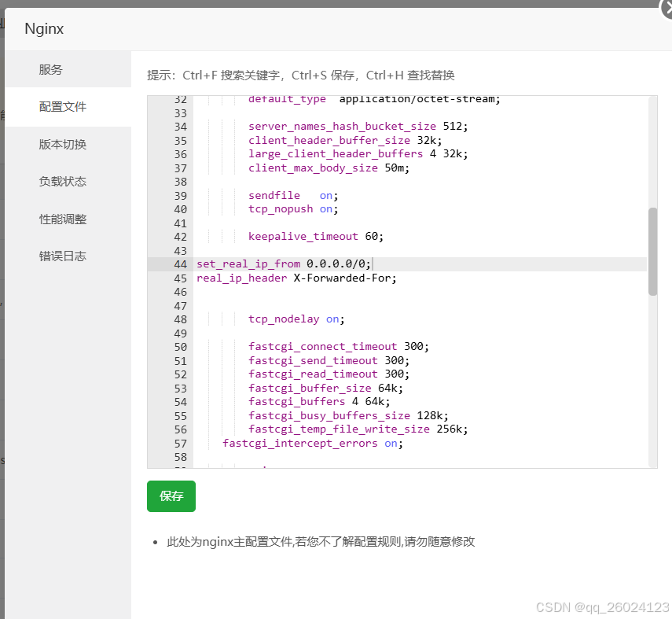Click fastcgi_send_timeout 300 line
The image size is (672, 619).
(x=329, y=361)
